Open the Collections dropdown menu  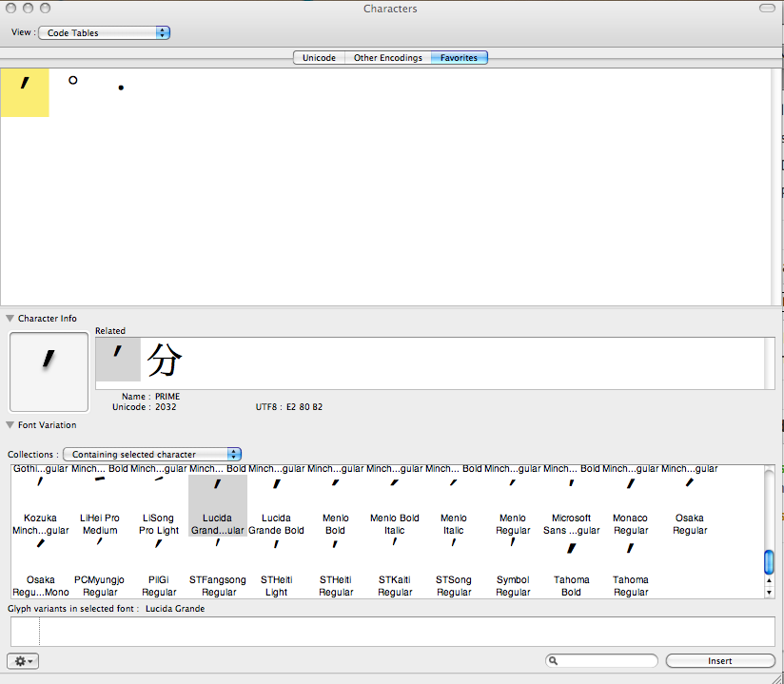152,455
